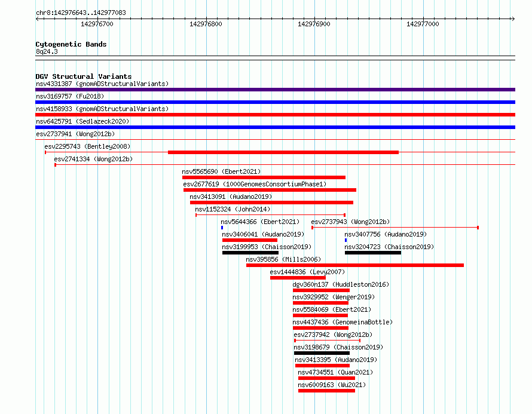Click ruler position 142976700
This screenshot has height=414, width=532.
point(97,24)
